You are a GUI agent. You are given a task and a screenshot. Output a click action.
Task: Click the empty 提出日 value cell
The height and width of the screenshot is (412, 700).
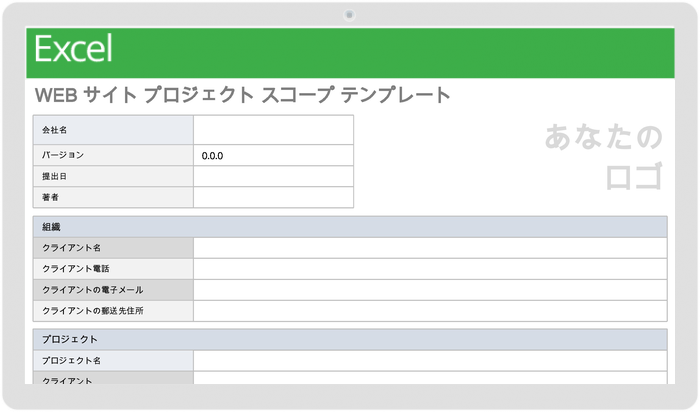pos(273,176)
